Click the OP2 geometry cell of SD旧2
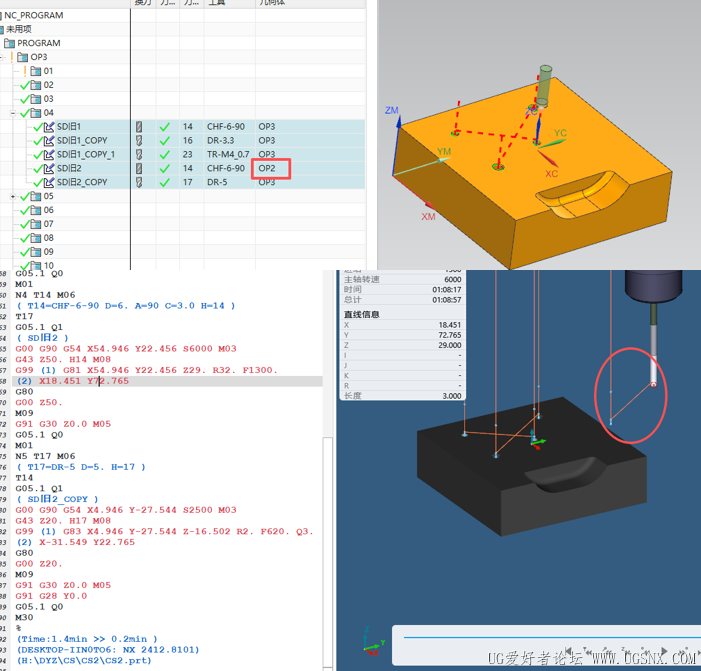Screen dimensions: 701x671 click(x=268, y=169)
